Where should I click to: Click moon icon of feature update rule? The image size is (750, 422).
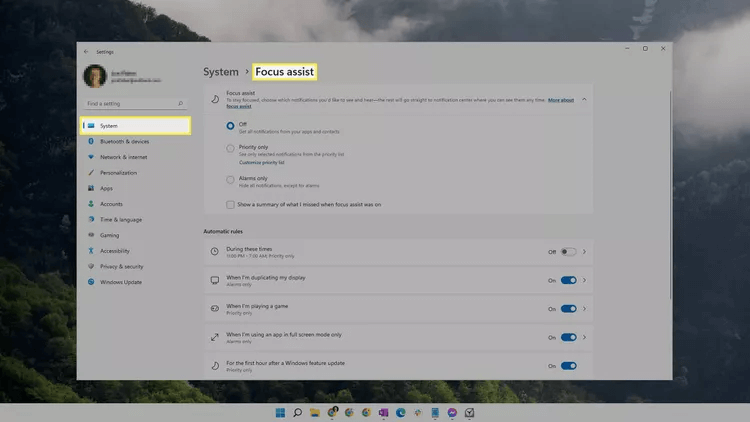click(x=215, y=366)
